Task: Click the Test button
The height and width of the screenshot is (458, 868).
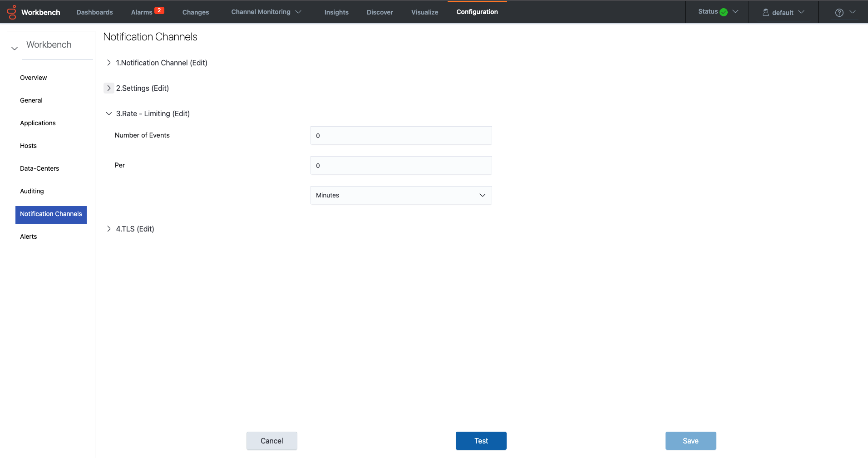Action: pos(481,441)
